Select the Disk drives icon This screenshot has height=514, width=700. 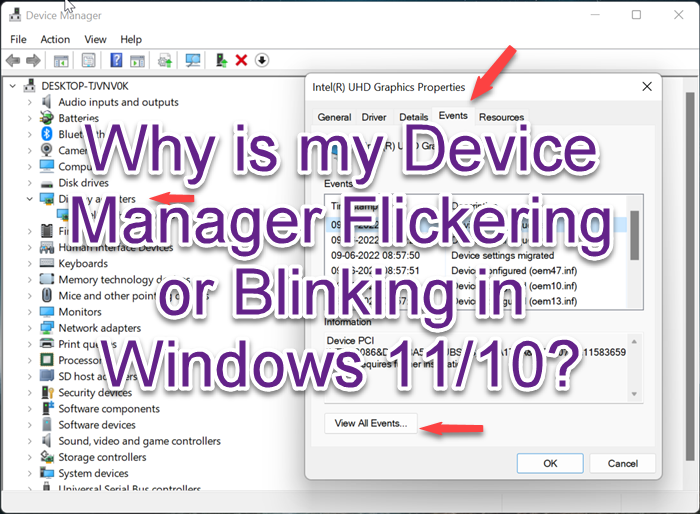tap(46, 183)
